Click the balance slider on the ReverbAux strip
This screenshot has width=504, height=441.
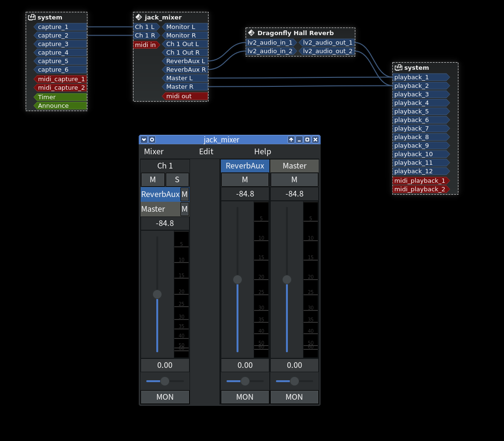(245, 381)
